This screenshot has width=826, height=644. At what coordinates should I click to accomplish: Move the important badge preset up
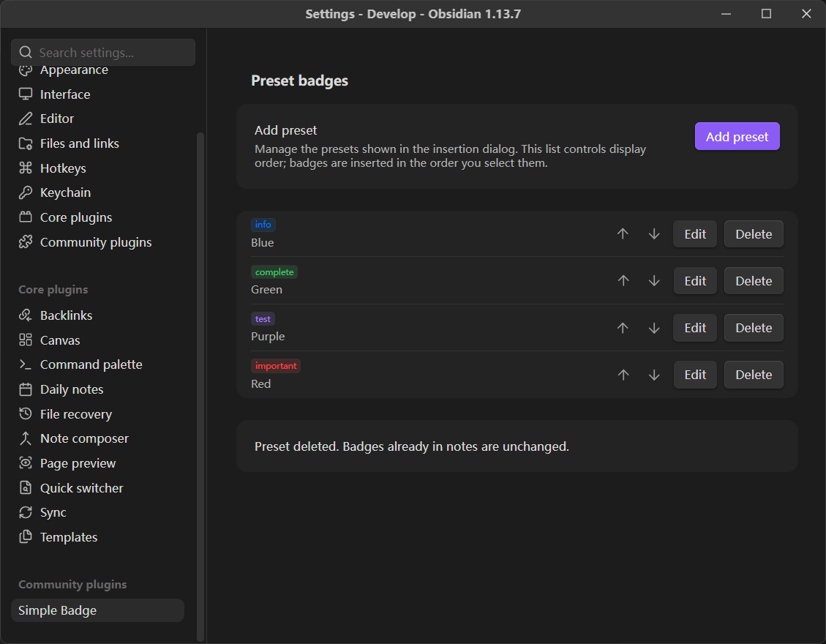(x=623, y=374)
